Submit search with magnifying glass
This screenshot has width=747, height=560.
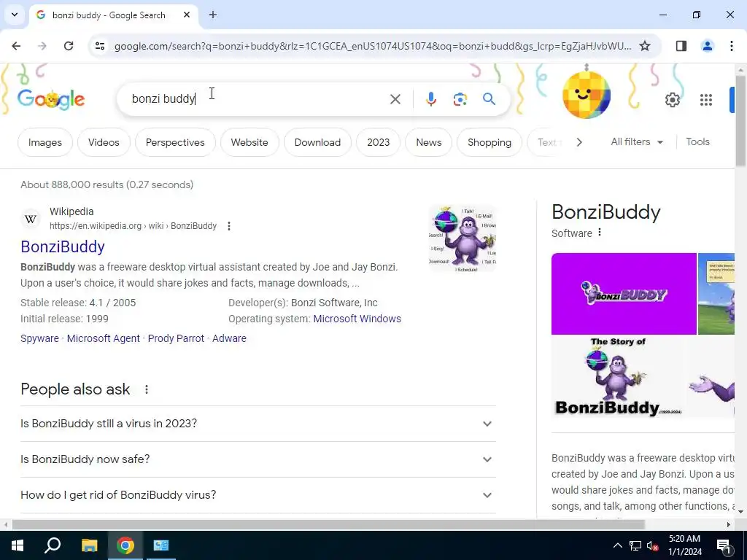tap(489, 99)
